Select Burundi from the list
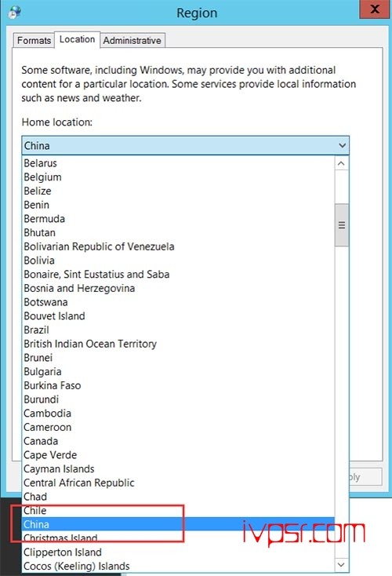 point(179,399)
